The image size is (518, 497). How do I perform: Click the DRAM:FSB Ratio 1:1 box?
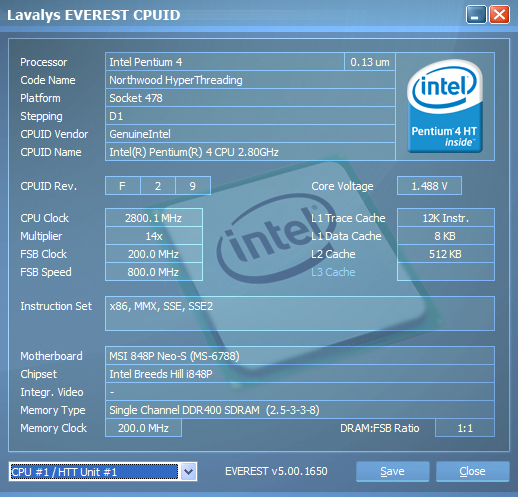465,428
